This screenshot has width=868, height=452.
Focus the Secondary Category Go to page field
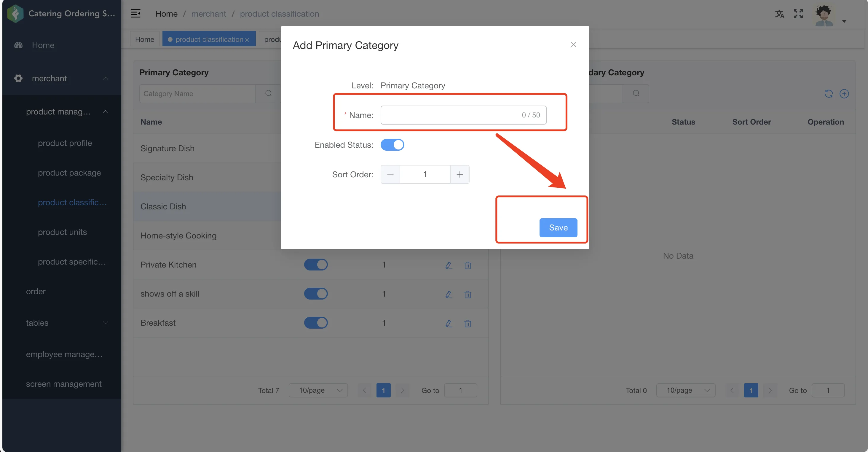[828, 390]
